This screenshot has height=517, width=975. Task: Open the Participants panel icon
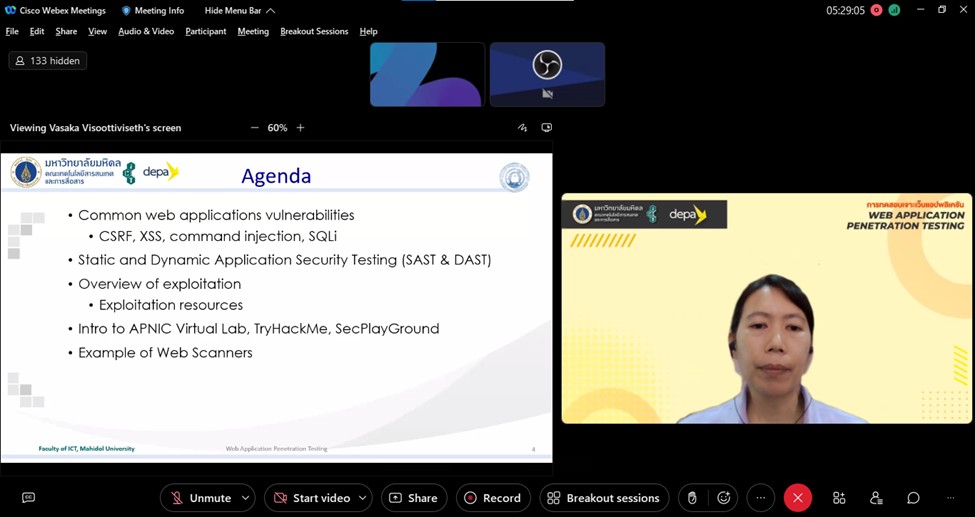coord(876,498)
